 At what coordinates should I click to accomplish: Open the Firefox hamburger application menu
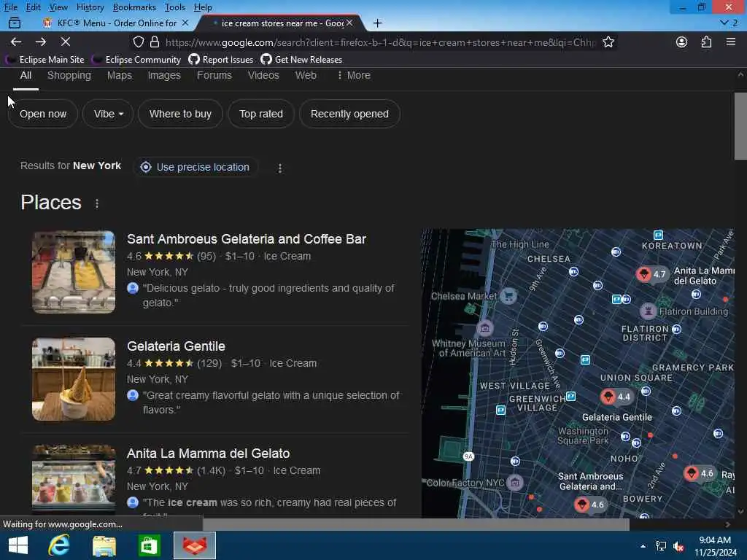pos(731,42)
